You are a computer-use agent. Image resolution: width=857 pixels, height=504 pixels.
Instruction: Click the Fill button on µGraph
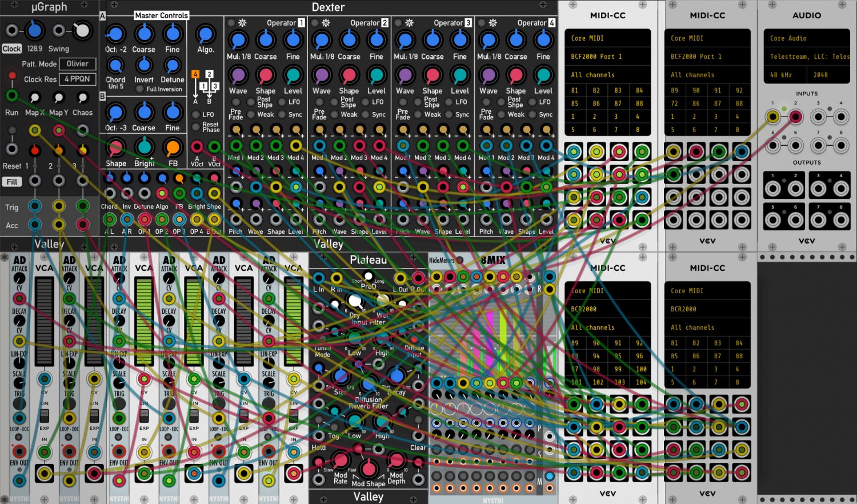[x=11, y=182]
